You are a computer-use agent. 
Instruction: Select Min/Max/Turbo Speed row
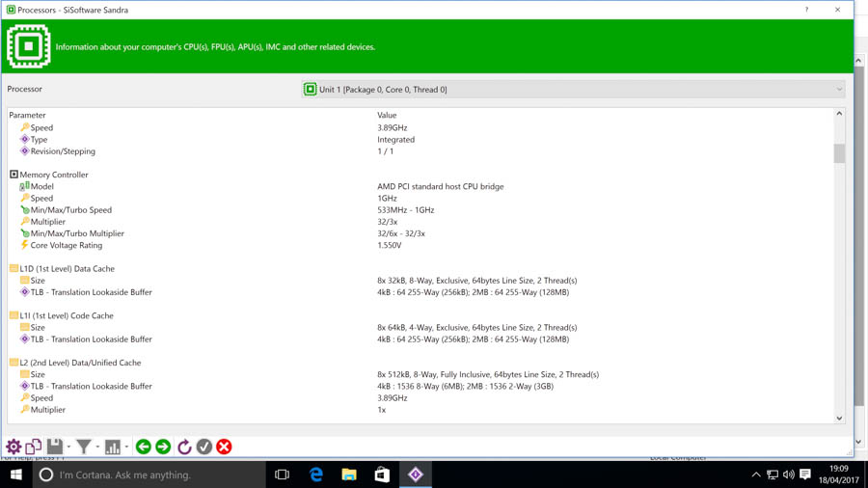[420, 209]
